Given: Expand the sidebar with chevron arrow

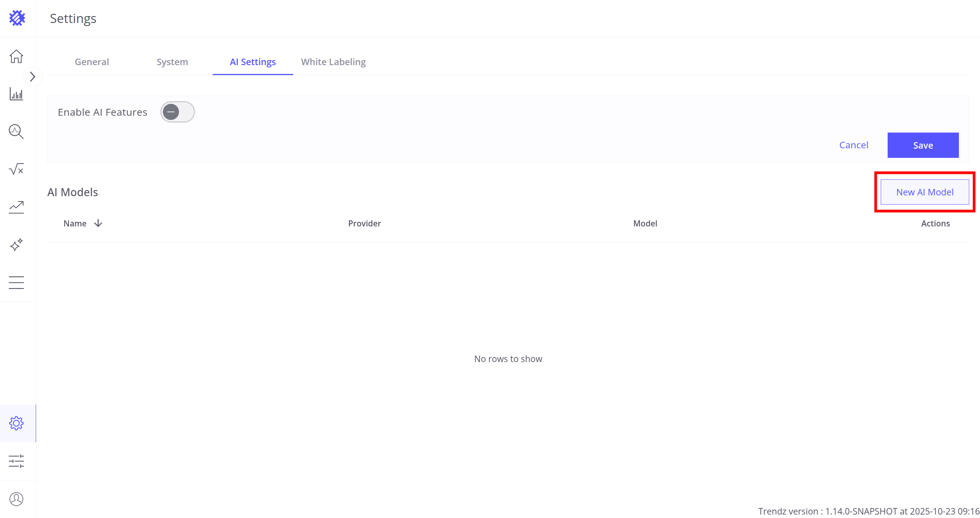Looking at the screenshot, I should [33, 77].
